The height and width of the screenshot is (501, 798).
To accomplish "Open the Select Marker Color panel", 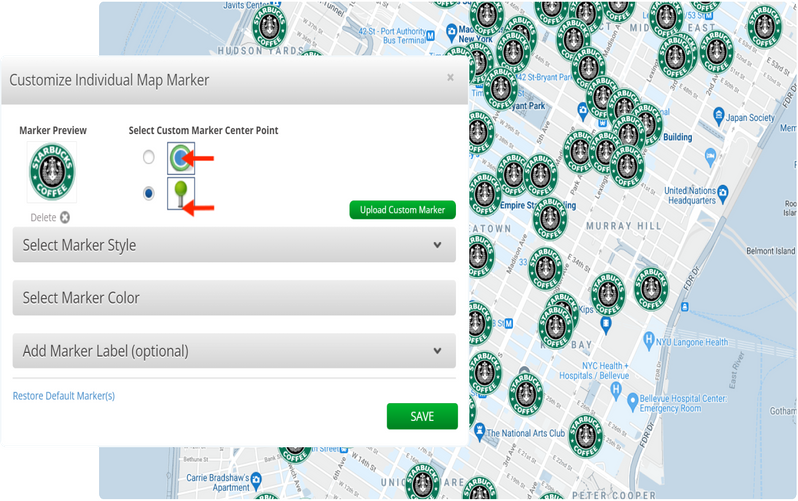I will tap(234, 298).
